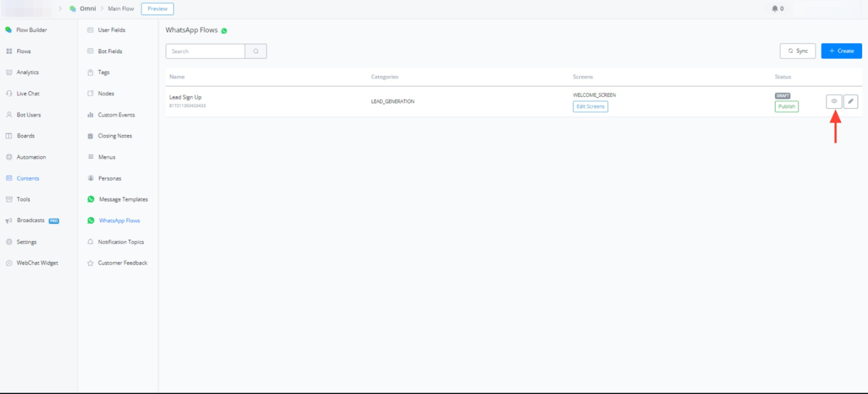Go to Broadcasts PRO section
The height and width of the screenshot is (394, 868).
tap(30, 221)
